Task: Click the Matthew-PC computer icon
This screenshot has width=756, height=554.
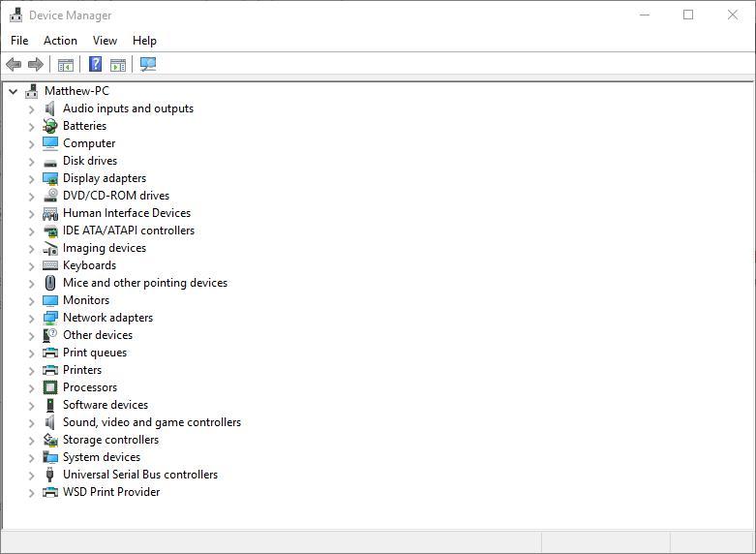Action: (32, 91)
